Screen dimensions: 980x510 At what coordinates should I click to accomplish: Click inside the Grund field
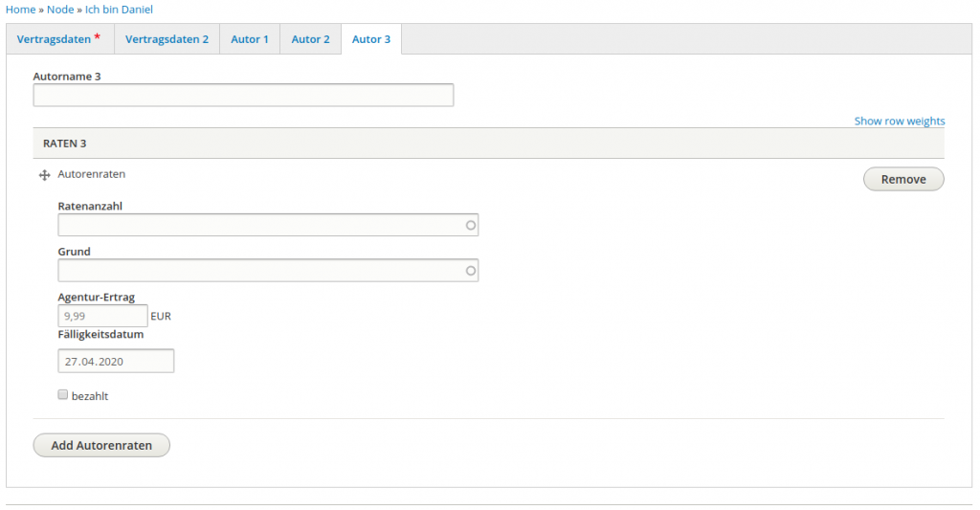(258, 271)
